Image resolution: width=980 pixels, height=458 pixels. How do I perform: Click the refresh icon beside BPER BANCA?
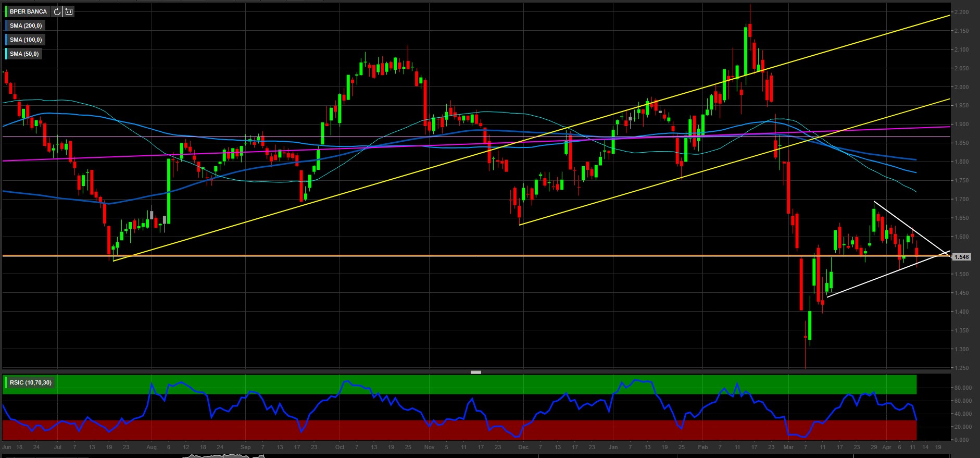(x=57, y=11)
